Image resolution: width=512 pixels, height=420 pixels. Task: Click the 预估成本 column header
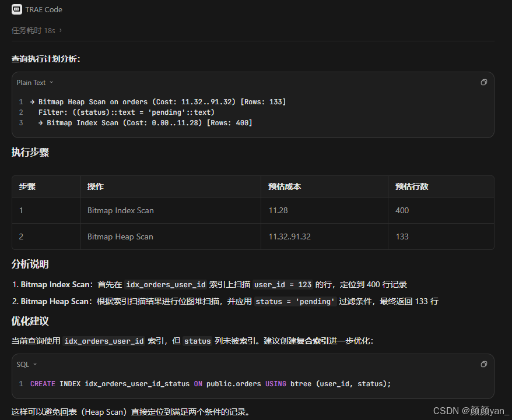pyautogui.click(x=285, y=186)
